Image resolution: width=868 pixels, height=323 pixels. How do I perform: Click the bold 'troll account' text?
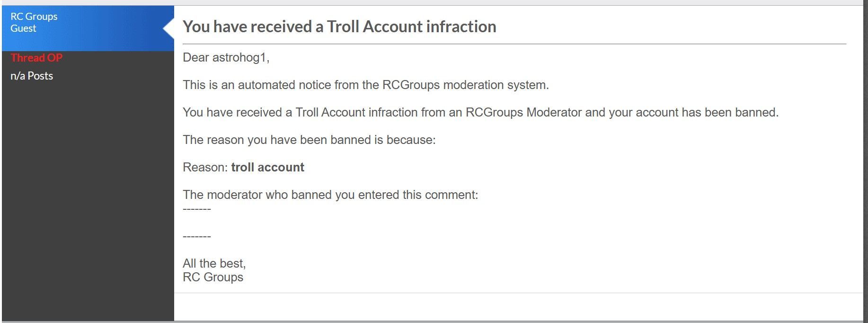(x=267, y=168)
